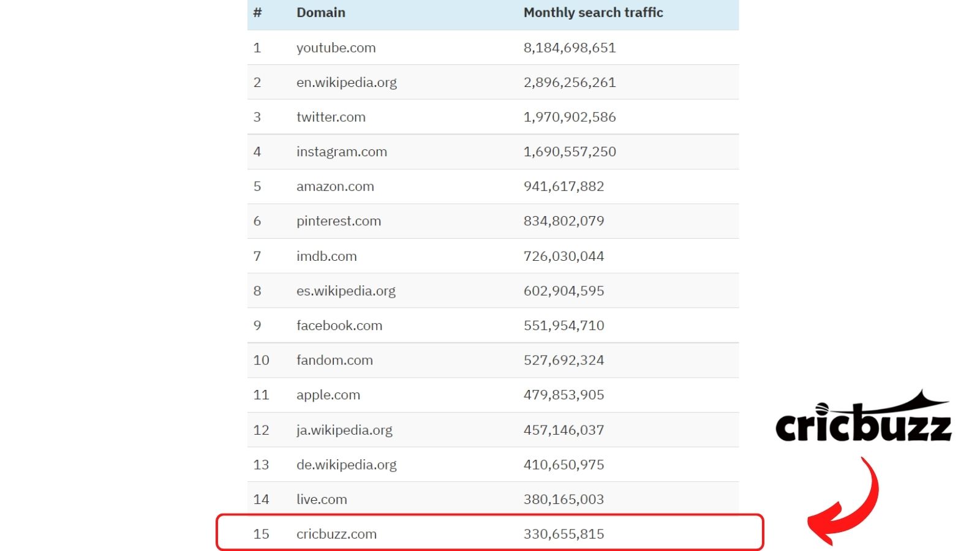Click the Monthly search traffic header
This screenshot has height=551, width=980.
coord(593,12)
